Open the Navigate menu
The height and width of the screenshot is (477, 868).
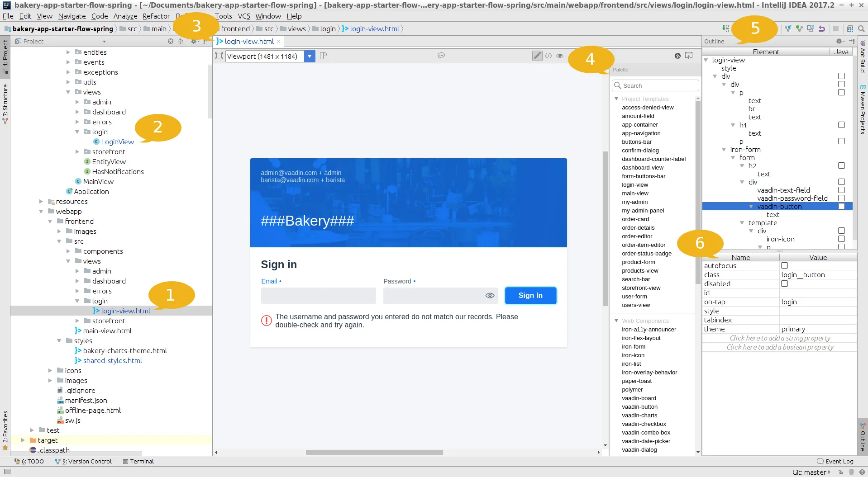72,16
